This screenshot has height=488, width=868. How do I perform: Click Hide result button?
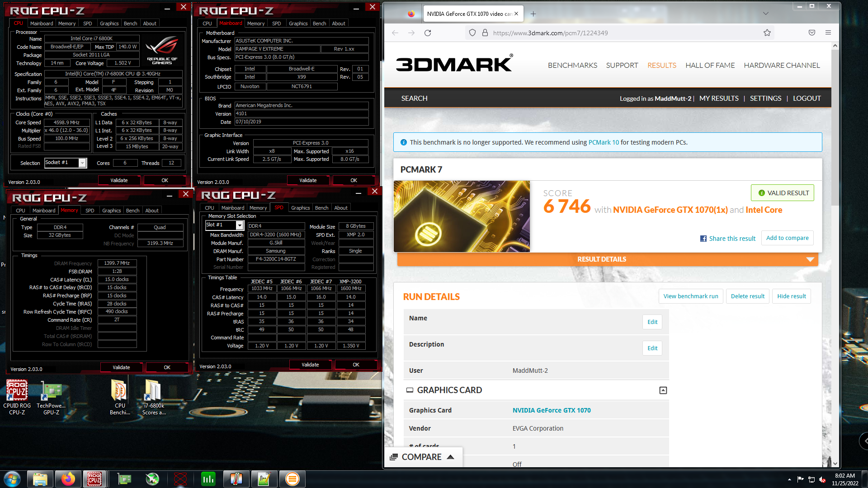[792, 296]
